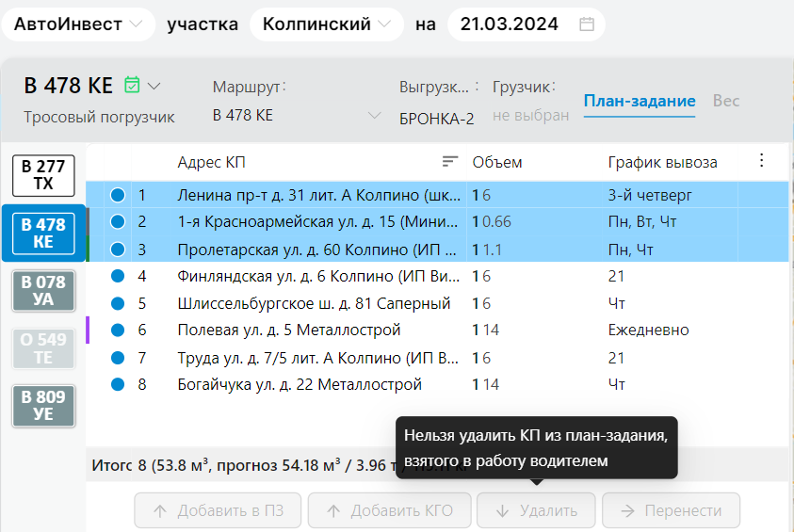794x532 pixels.
Task: Click the Добавить КГО button
Action: pyautogui.click(x=390, y=510)
